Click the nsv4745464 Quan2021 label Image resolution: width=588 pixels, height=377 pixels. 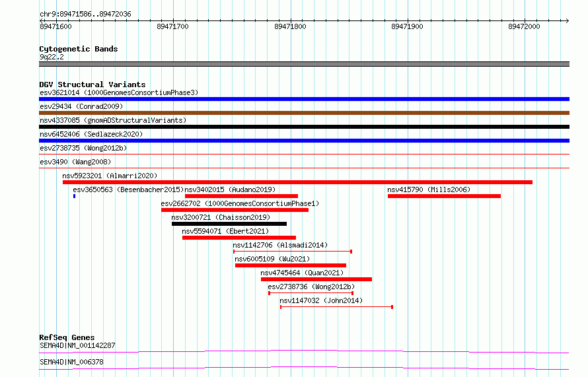tap(302, 273)
